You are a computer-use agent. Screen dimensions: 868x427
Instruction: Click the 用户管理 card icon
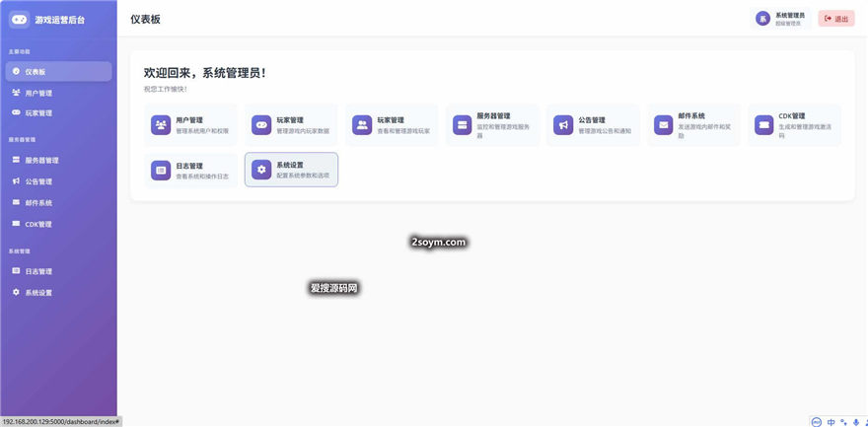pyautogui.click(x=161, y=125)
